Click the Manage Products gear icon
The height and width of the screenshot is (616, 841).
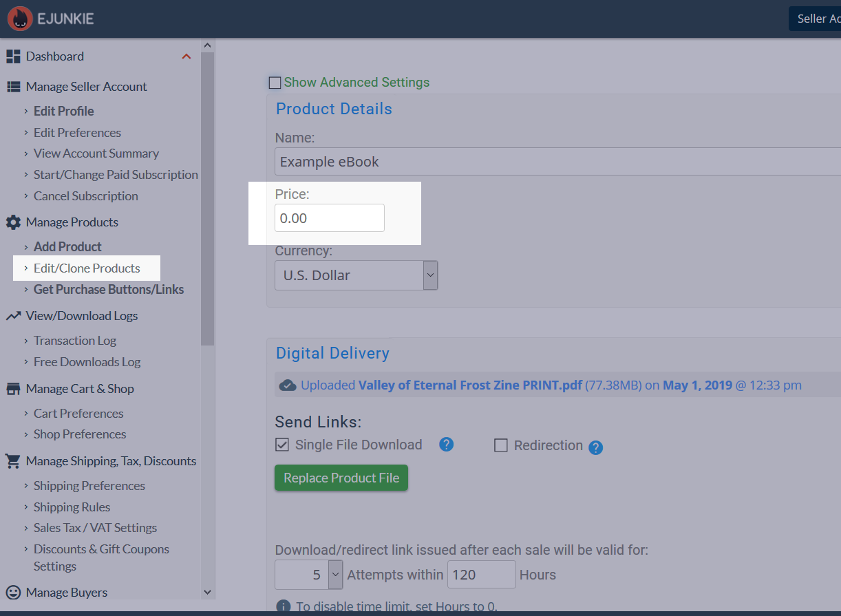tap(13, 222)
